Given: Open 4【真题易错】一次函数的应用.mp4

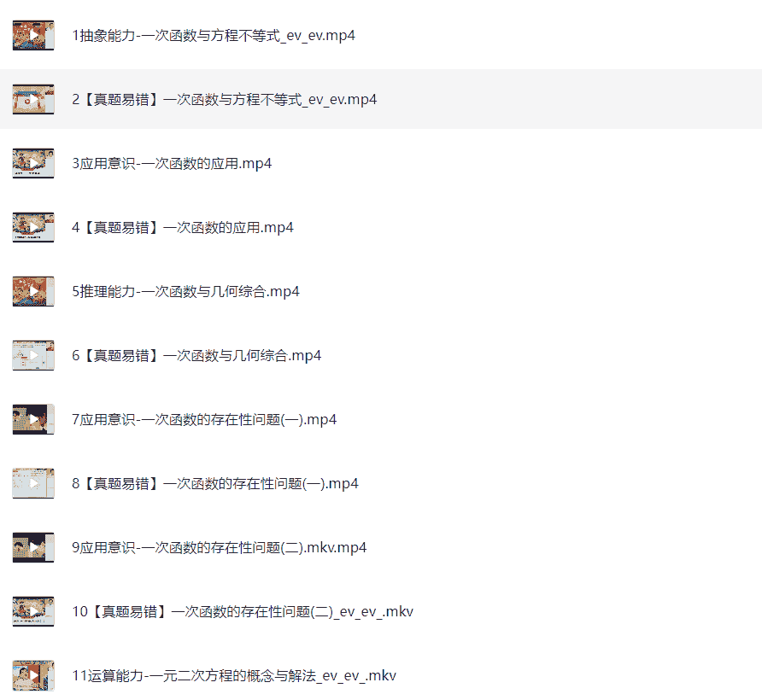Looking at the screenshot, I should point(183,228).
